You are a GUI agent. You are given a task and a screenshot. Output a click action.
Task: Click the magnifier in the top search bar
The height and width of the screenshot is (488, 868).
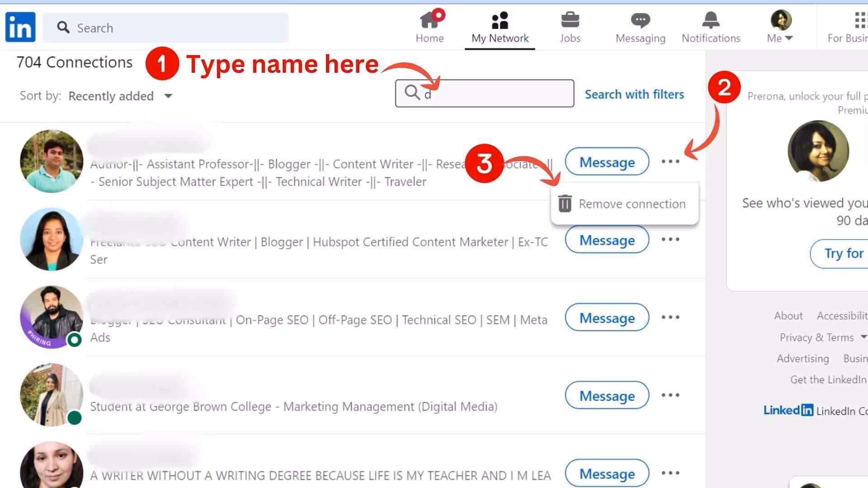[63, 28]
